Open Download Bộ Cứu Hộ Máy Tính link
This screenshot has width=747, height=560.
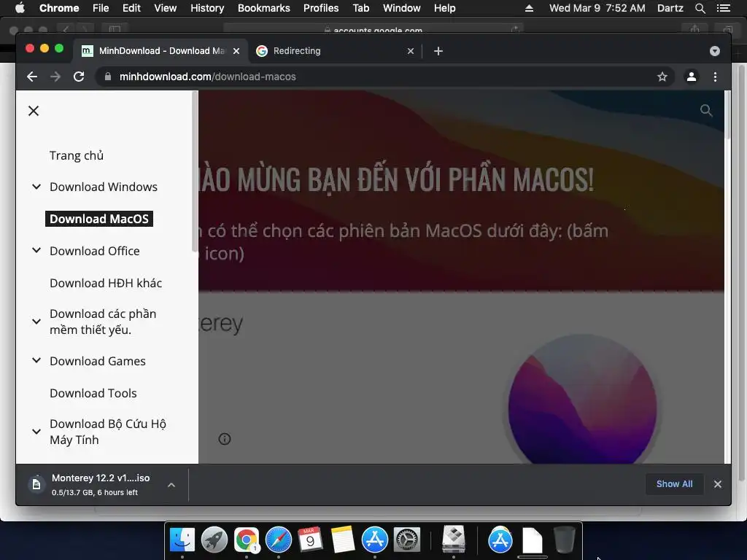point(108,432)
